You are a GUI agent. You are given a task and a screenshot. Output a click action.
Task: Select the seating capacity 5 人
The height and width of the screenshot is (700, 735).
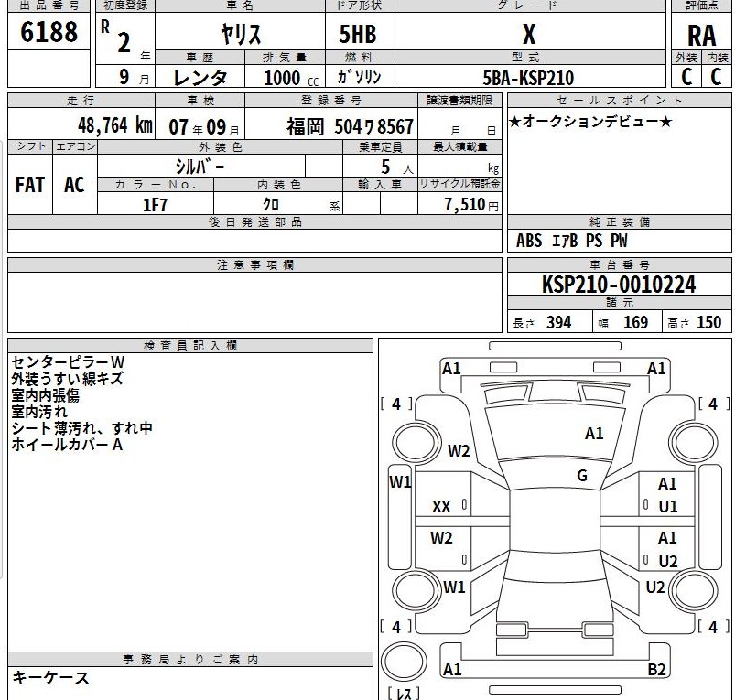(396, 167)
